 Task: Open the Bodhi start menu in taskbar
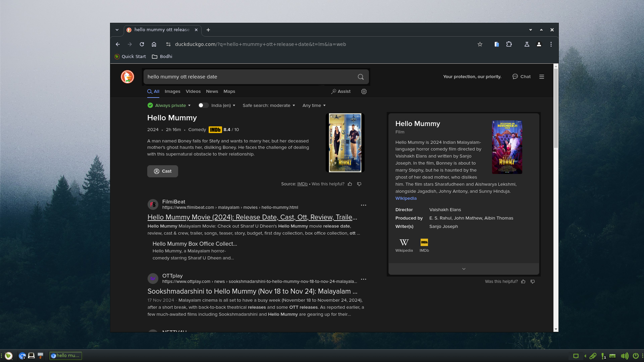click(9, 356)
